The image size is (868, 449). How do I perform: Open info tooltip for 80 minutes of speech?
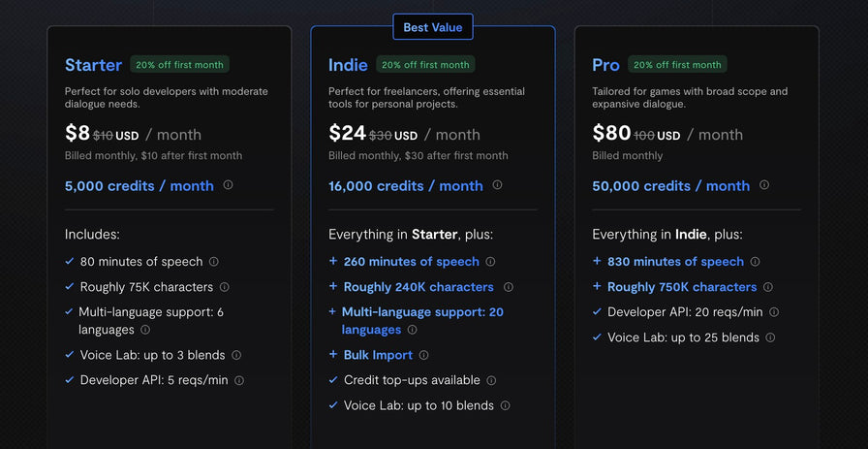pos(214,262)
